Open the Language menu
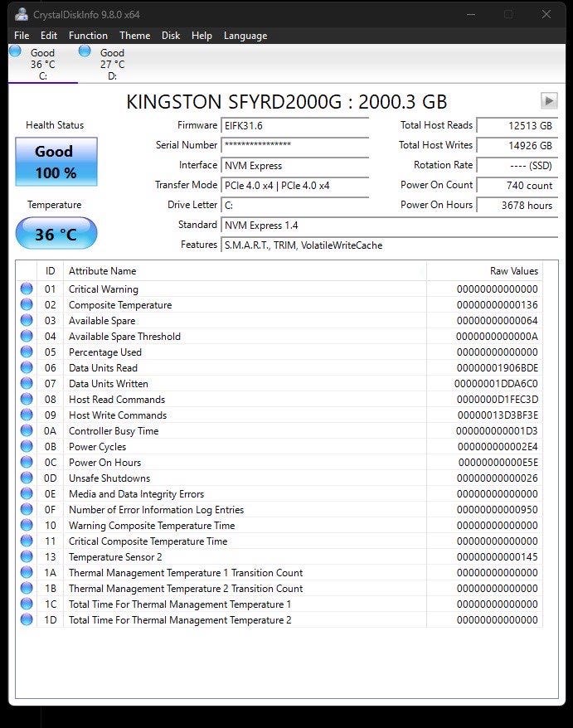The image size is (573, 728). coord(245,36)
